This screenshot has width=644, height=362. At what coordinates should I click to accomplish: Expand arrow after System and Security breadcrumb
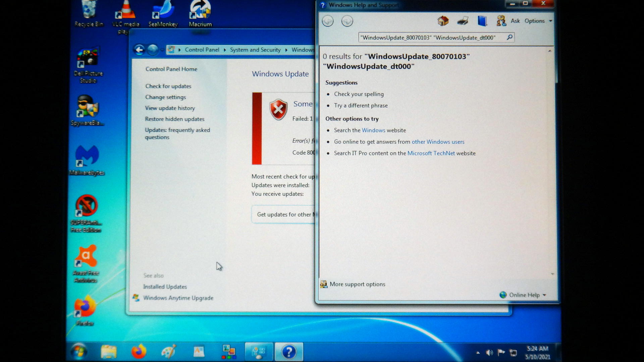(286, 50)
